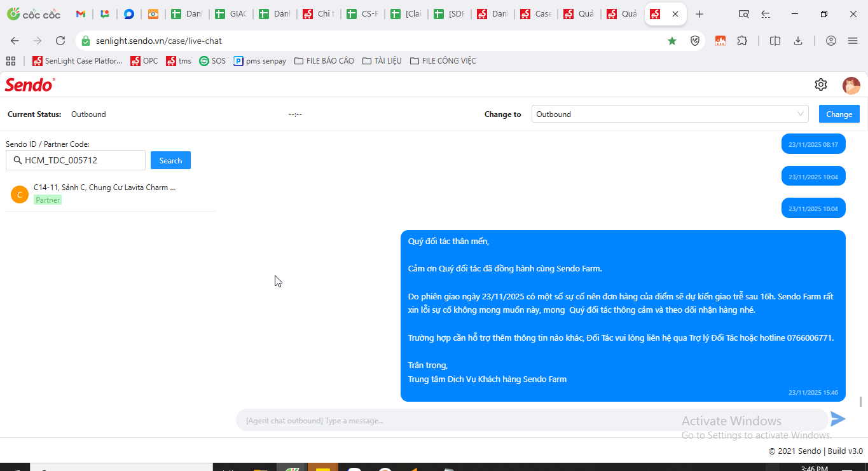Click the green Partner tag

tap(48, 200)
